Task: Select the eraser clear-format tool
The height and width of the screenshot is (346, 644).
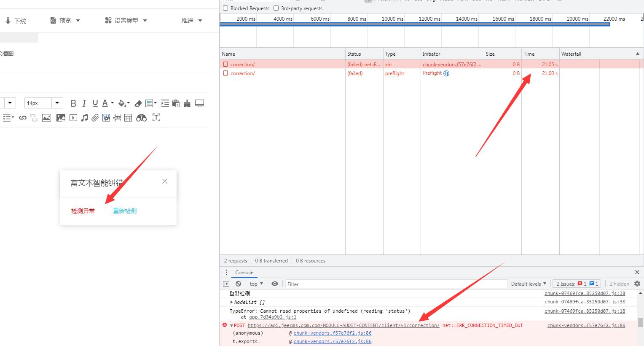Action: (138, 103)
